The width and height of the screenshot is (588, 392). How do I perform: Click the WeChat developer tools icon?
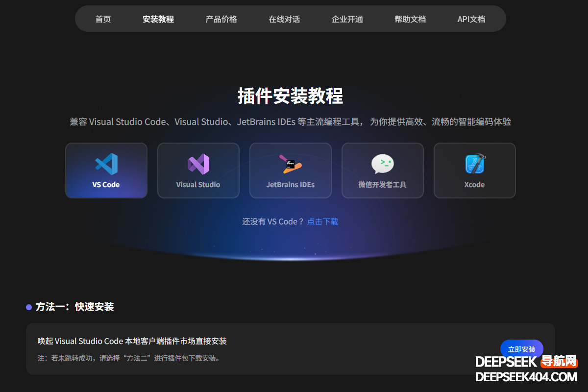(x=383, y=164)
